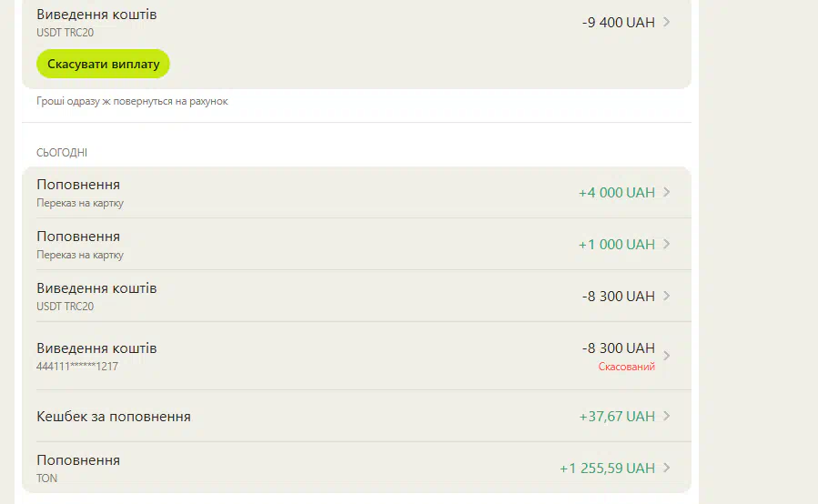Click the +37,67 UAH cashback amount
Screen dimensions: 818x504
[617, 417]
